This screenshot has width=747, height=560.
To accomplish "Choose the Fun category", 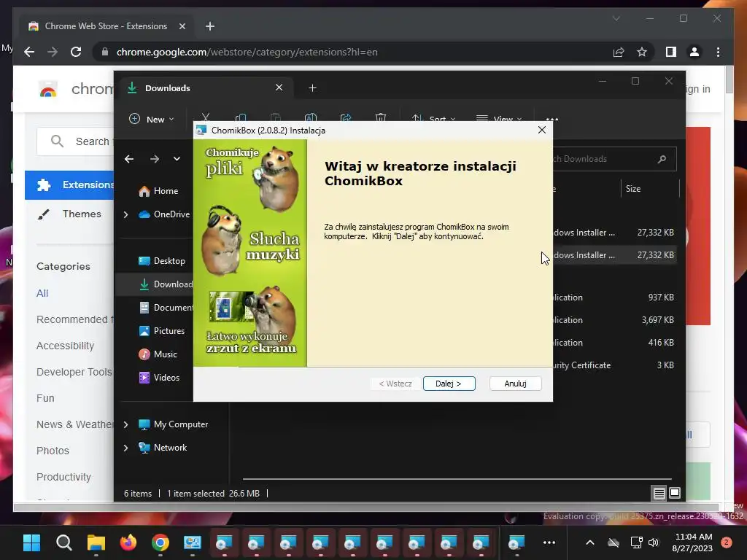I will point(45,398).
